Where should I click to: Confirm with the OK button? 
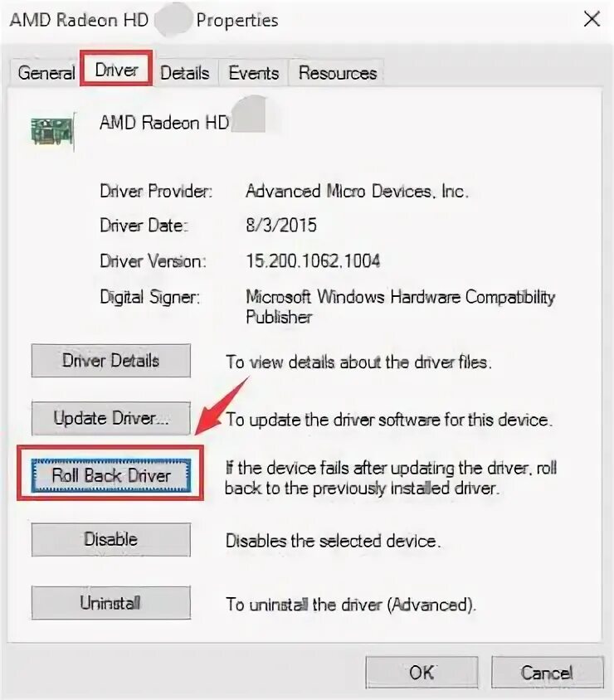point(422,673)
